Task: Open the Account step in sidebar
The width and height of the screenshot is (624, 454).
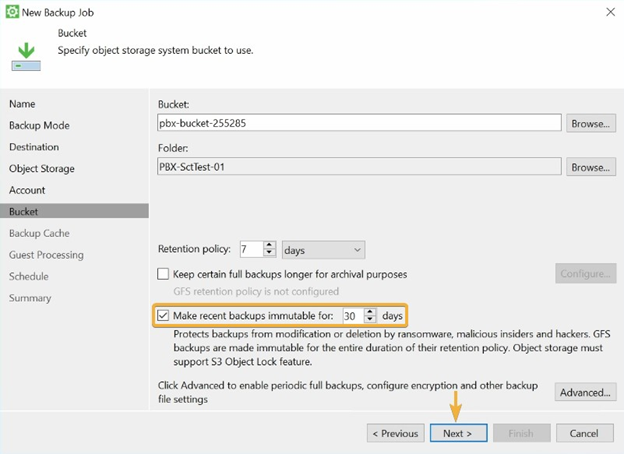Action: (27, 190)
